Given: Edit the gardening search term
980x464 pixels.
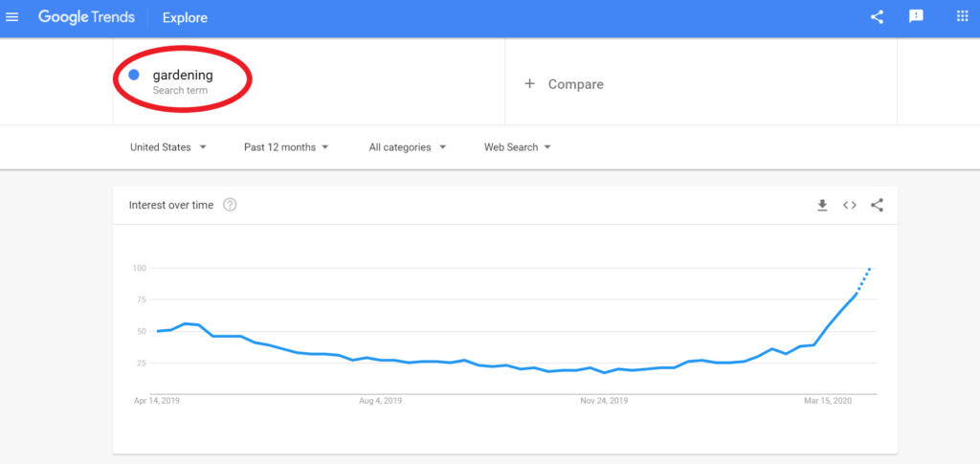Looking at the screenshot, I should point(183,76).
